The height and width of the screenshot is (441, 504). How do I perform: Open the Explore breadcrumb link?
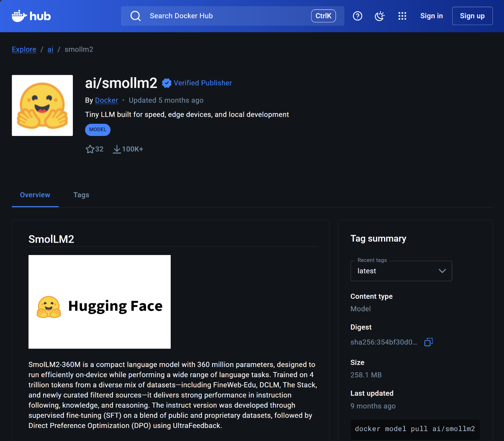click(24, 49)
